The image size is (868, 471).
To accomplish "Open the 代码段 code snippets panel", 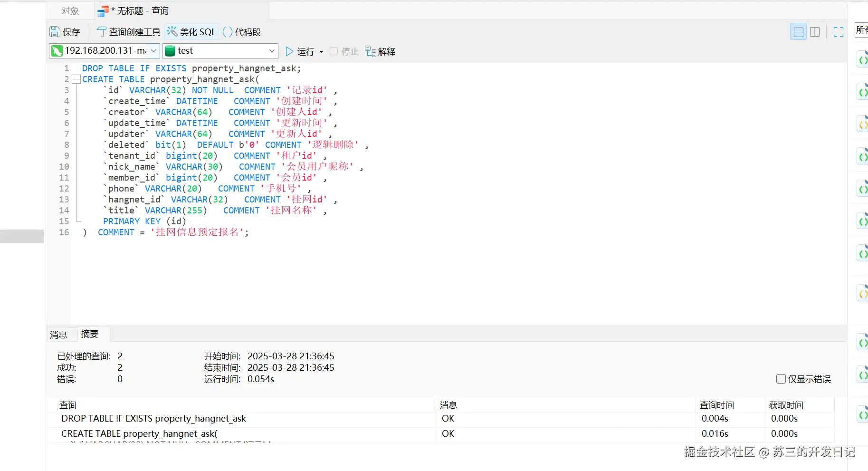I will [242, 32].
